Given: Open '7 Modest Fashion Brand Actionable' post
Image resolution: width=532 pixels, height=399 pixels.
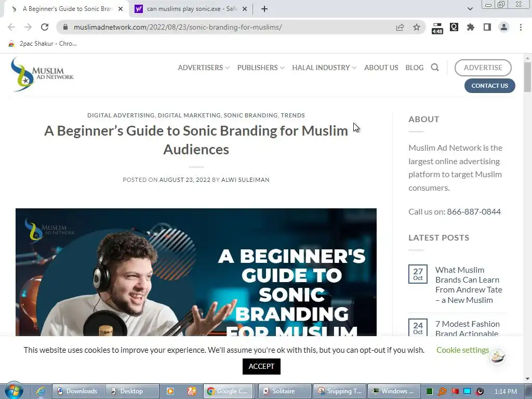Looking at the screenshot, I should point(468,328).
